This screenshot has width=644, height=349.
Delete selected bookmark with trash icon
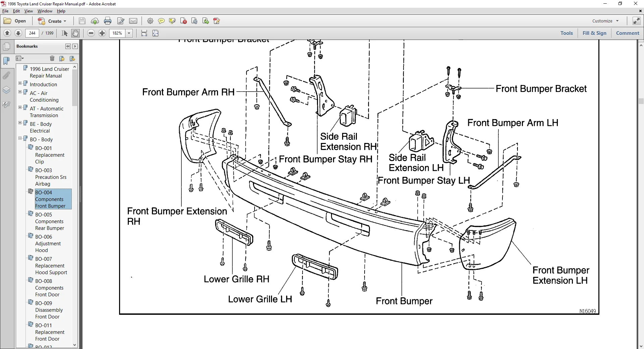pos(52,58)
